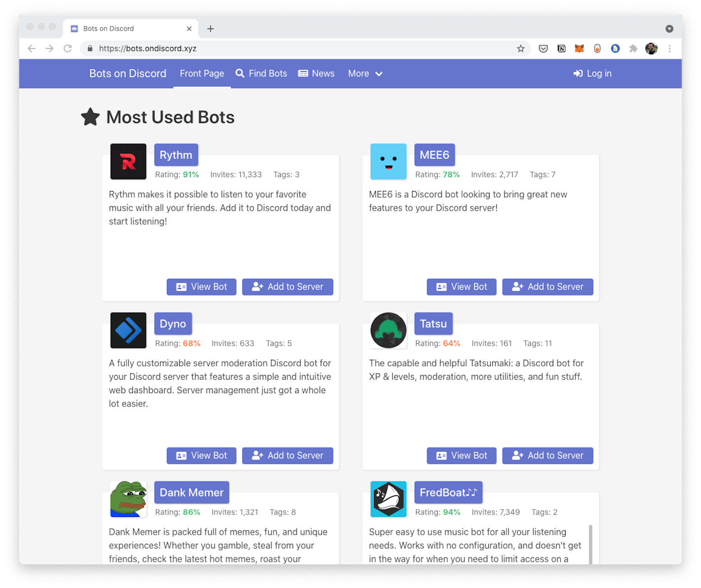
Task: Open the Pocket save icon in toolbar
Action: tap(543, 48)
